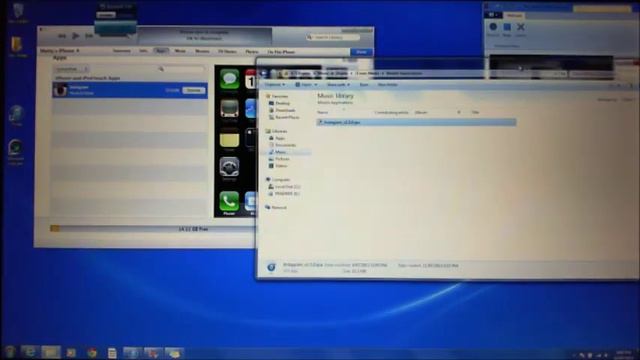Click the Calendar icon on iPhone screen
The width and height of the screenshot is (640, 360).
point(251,79)
